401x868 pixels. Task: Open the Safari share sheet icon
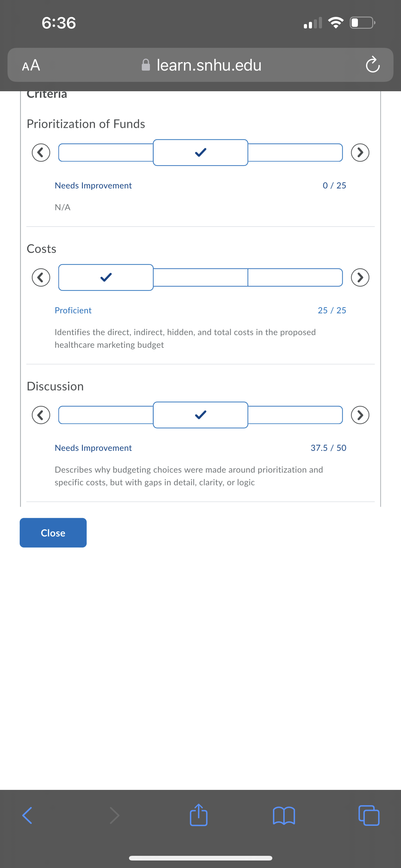click(198, 815)
